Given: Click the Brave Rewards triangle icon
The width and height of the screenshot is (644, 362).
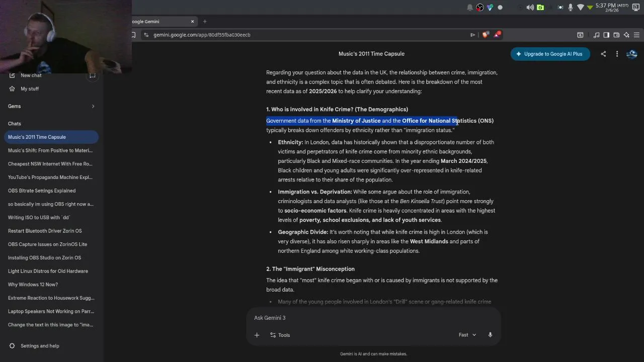Looking at the screenshot, I should 497,35.
